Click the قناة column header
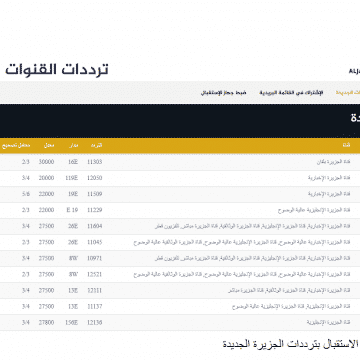 347,146
